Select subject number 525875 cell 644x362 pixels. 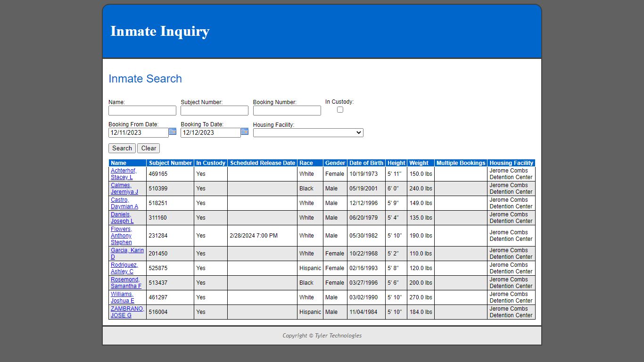170,268
